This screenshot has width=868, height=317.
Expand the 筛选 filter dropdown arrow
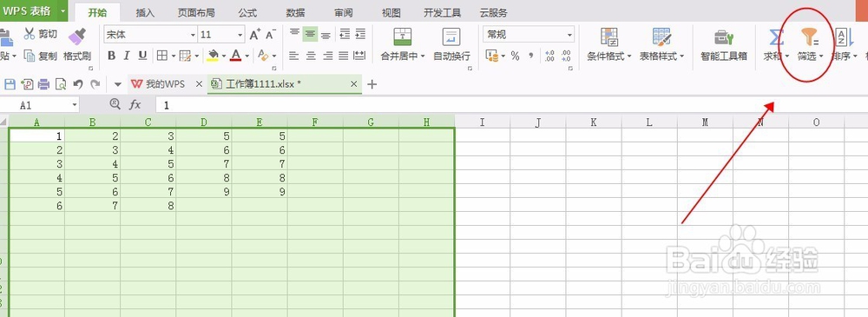(820, 56)
